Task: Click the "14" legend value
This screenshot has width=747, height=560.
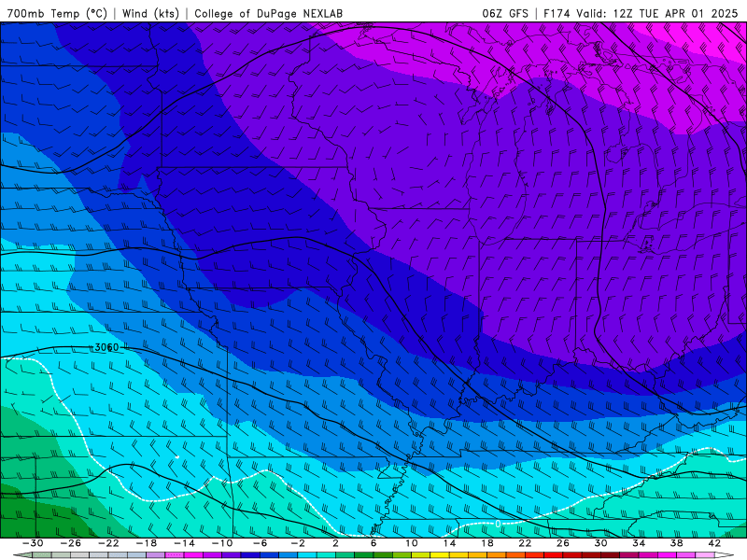Action: pyautogui.click(x=449, y=543)
